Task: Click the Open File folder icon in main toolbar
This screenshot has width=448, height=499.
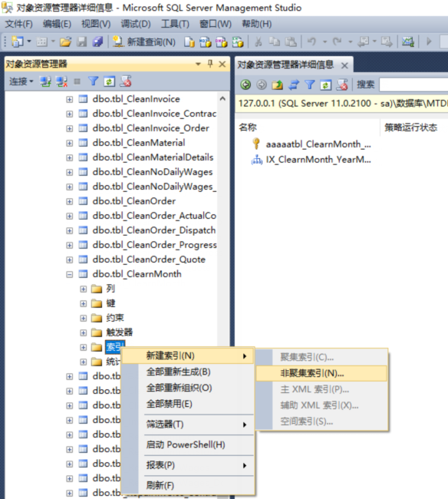Action: [x=65, y=41]
